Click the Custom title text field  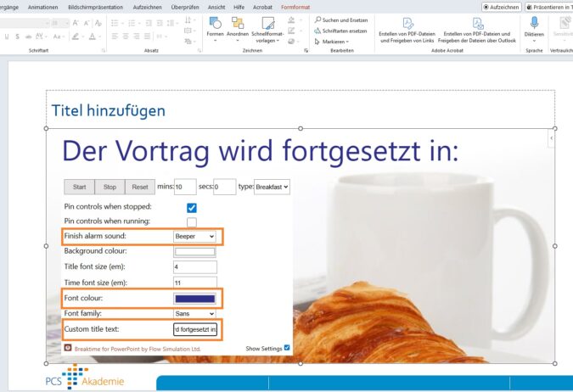click(x=195, y=329)
